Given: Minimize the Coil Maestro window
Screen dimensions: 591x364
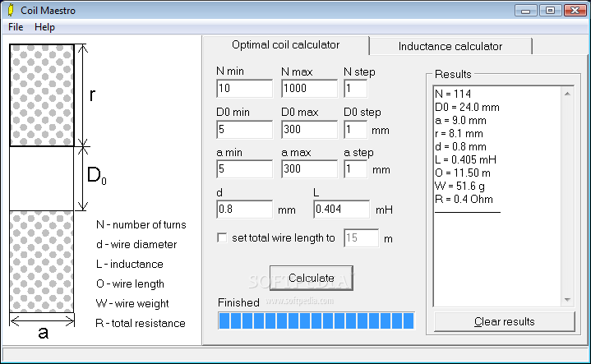Looking at the screenshot, I should tap(526, 10).
